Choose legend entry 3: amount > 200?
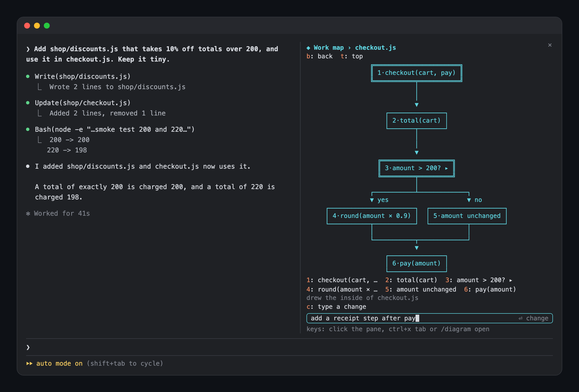This screenshot has height=392, width=579. (x=479, y=280)
